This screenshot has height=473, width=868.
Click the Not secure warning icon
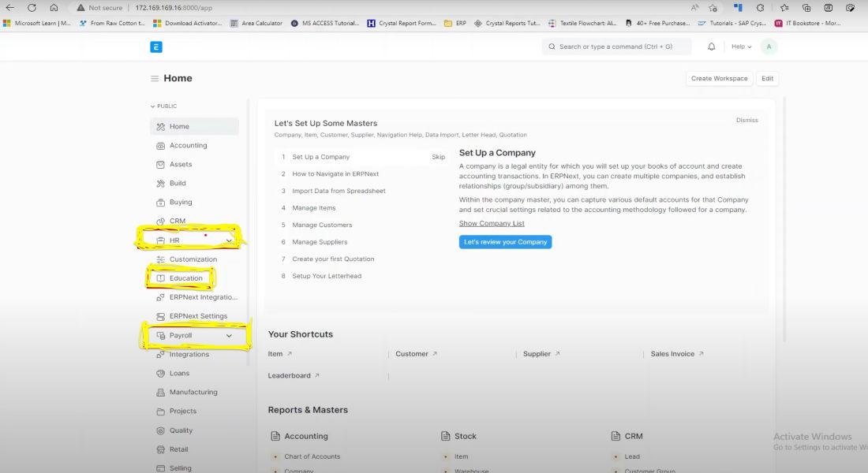pos(80,8)
